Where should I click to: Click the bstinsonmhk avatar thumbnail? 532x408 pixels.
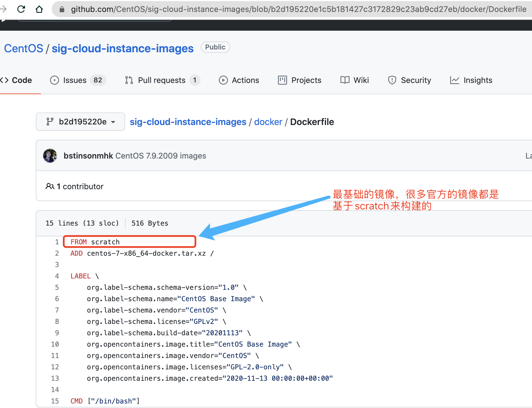click(x=50, y=156)
